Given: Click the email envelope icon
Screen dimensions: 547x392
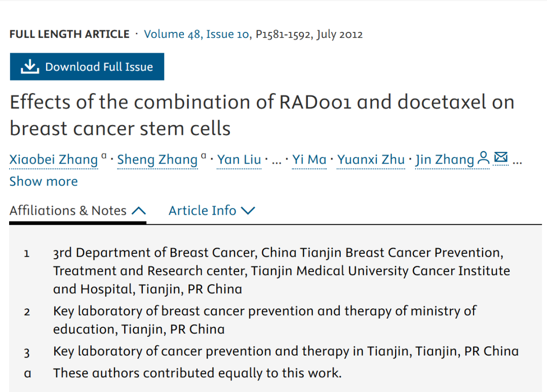Looking at the screenshot, I should pos(501,158).
